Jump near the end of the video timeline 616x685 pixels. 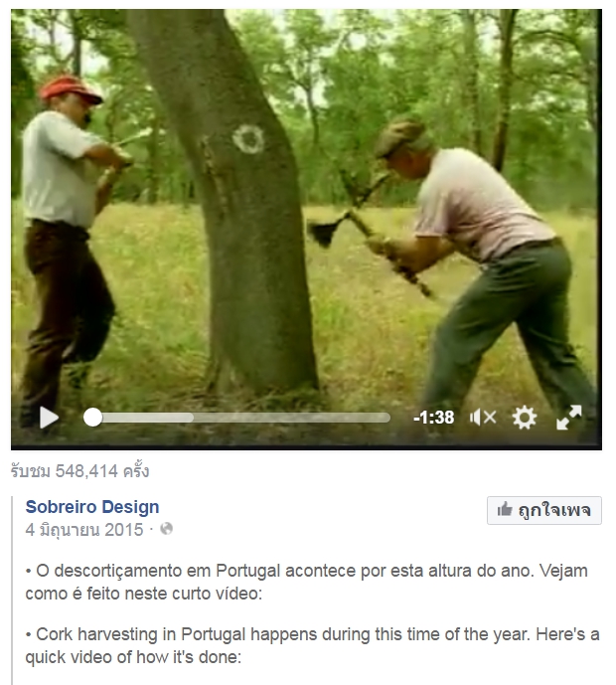pyautogui.click(x=385, y=418)
